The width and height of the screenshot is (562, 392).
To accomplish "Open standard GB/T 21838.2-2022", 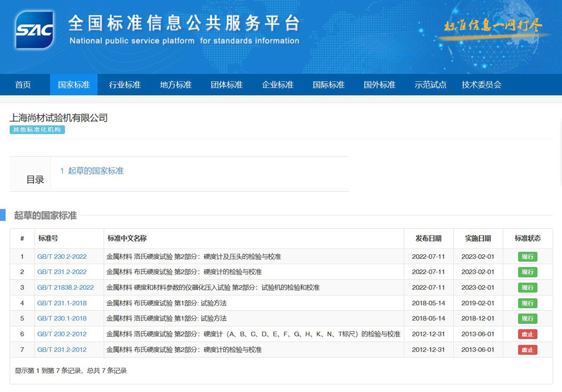I will 66,288.
